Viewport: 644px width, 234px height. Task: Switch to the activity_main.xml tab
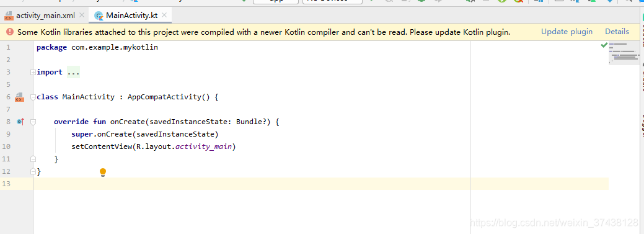[x=45, y=16]
